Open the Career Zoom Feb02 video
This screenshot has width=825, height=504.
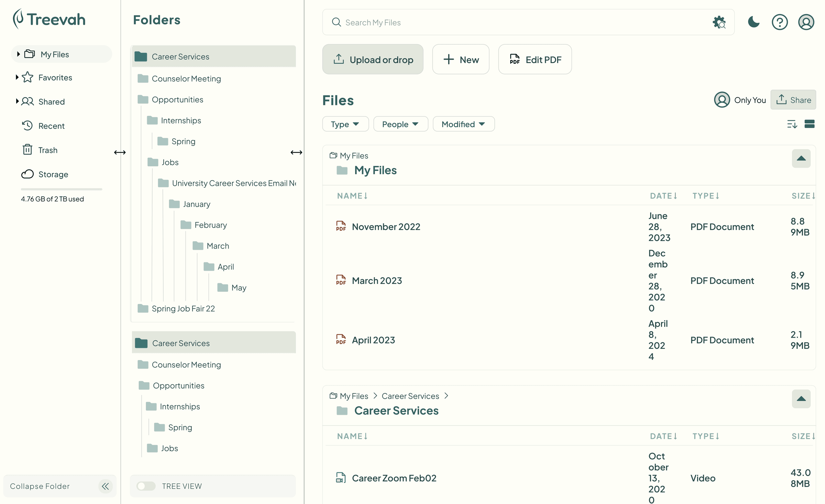(394, 478)
